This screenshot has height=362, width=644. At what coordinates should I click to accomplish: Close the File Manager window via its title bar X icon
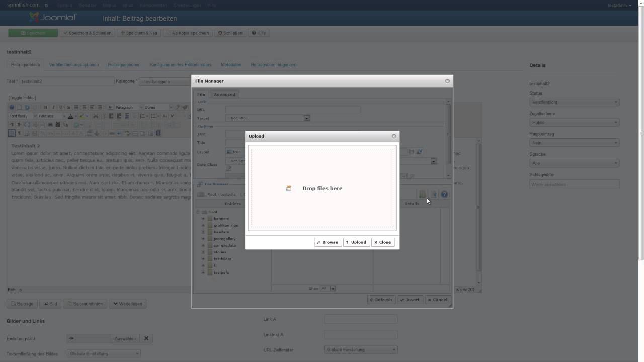(447, 81)
